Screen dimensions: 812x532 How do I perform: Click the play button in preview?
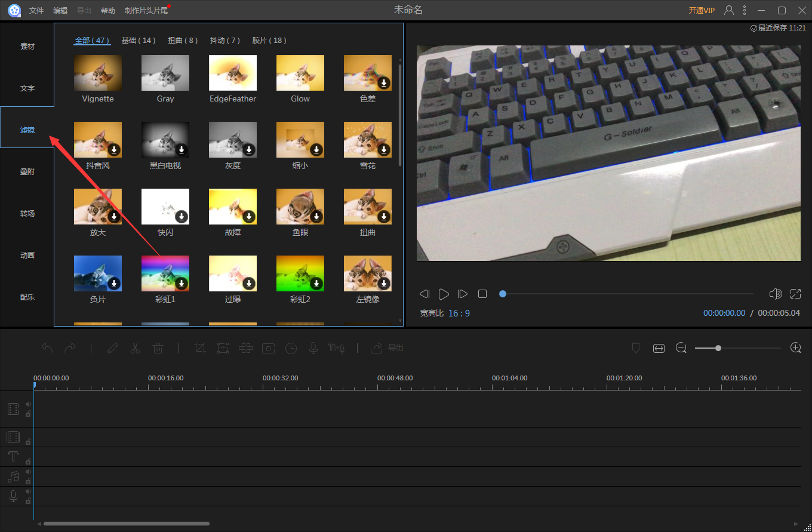pos(444,294)
